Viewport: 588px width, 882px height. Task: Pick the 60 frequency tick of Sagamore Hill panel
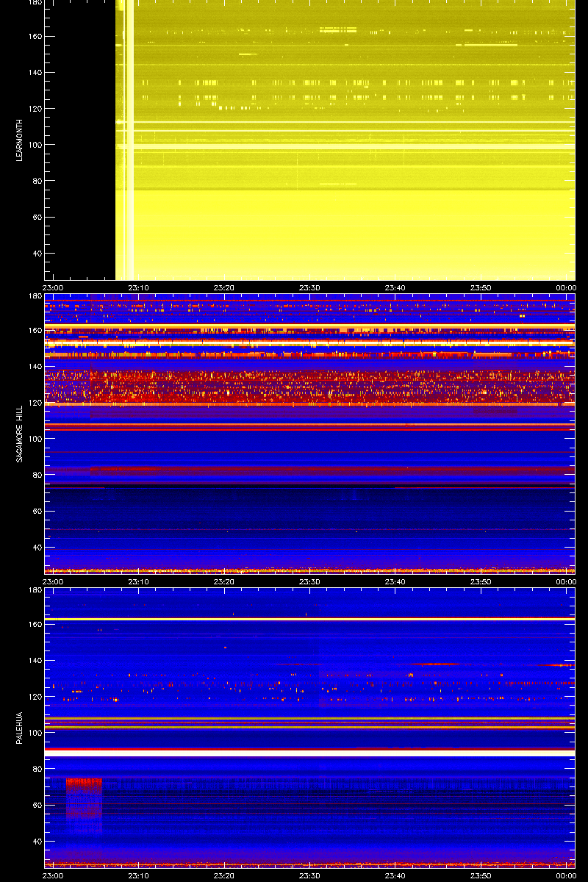click(x=37, y=511)
